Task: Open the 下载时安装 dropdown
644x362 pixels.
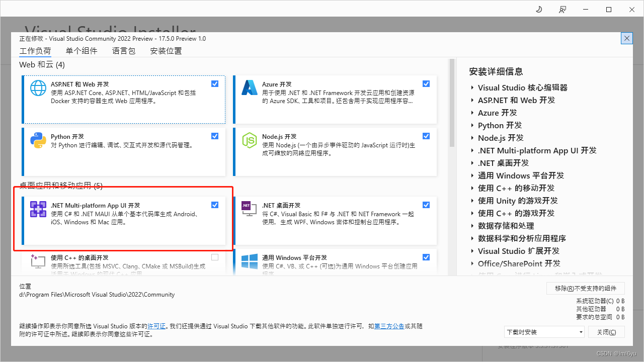Action: tap(544, 332)
